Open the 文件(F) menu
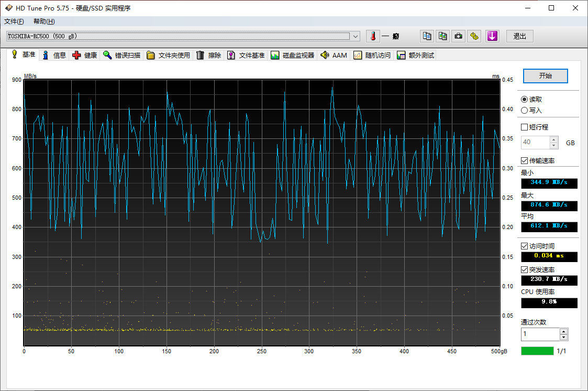 click(x=14, y=21)
